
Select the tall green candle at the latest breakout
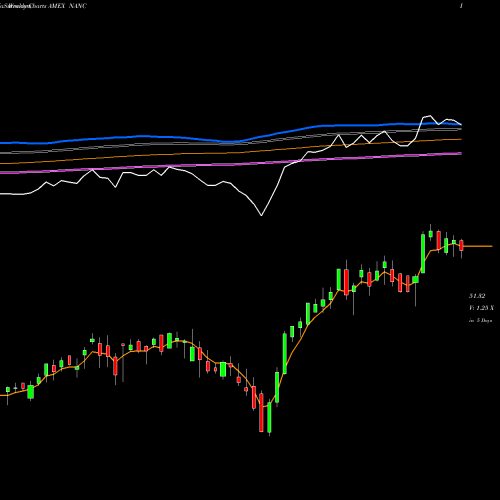coord(423,254)
